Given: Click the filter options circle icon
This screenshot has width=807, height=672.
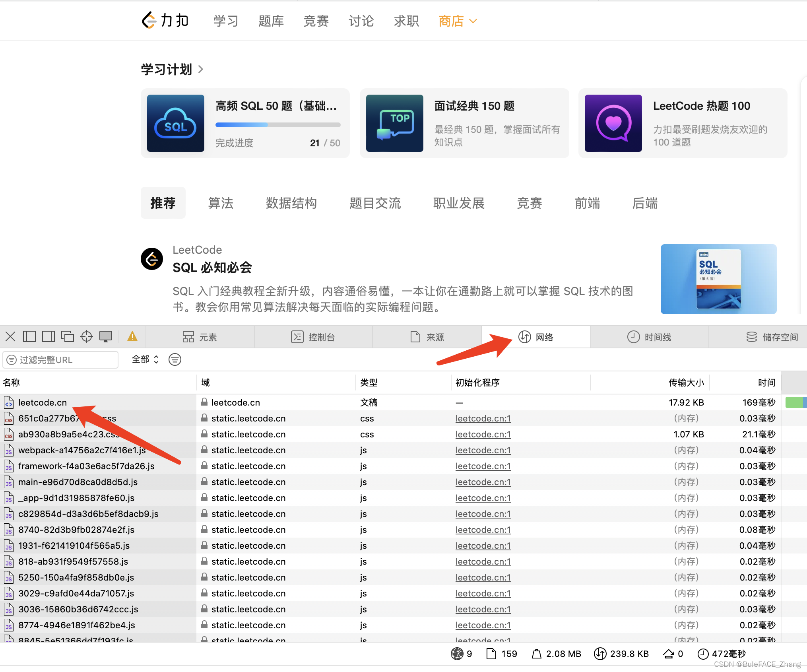Looking at the screenshot, I should [x=175, y=359].
